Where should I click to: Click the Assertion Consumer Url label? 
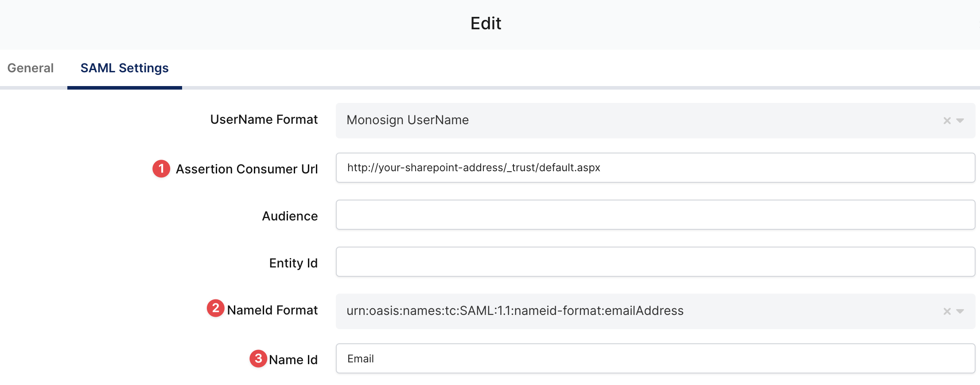pos(247,169)
